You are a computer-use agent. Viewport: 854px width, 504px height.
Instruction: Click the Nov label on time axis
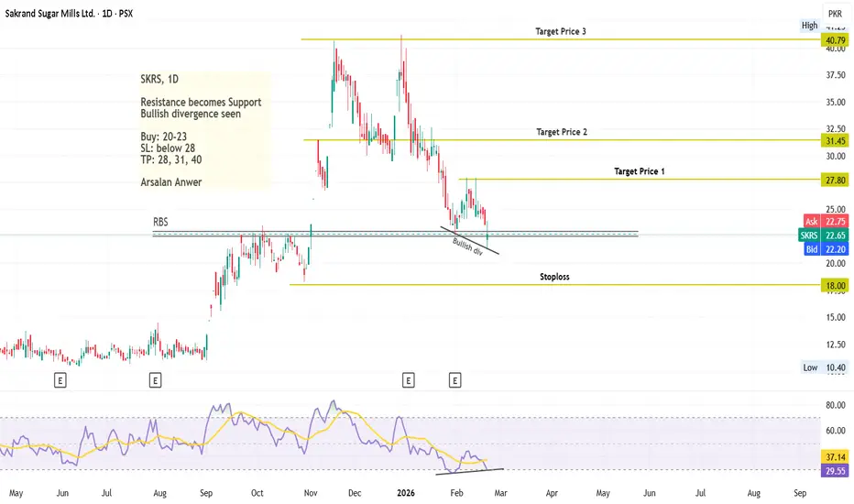pyautogui.click(x=311, y=493)
